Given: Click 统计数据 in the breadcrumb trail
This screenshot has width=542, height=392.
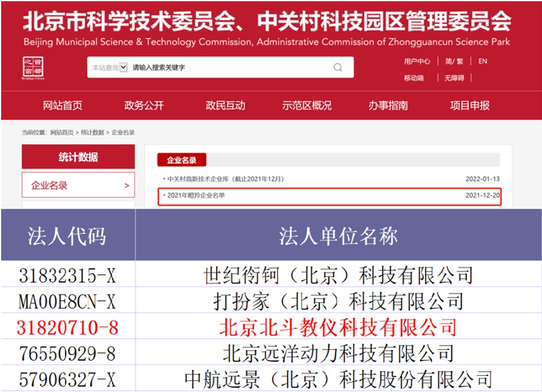Looking at the screenshot, I should click(x=92, y=133).
